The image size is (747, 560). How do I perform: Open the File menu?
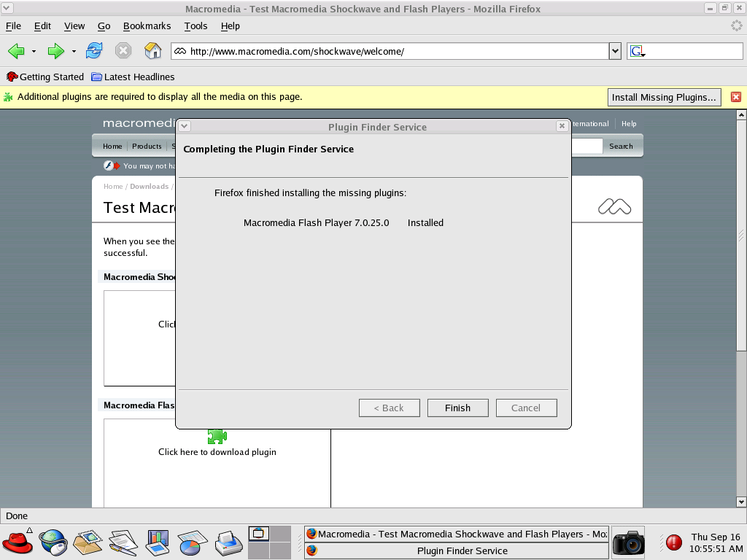coord(13,26)
